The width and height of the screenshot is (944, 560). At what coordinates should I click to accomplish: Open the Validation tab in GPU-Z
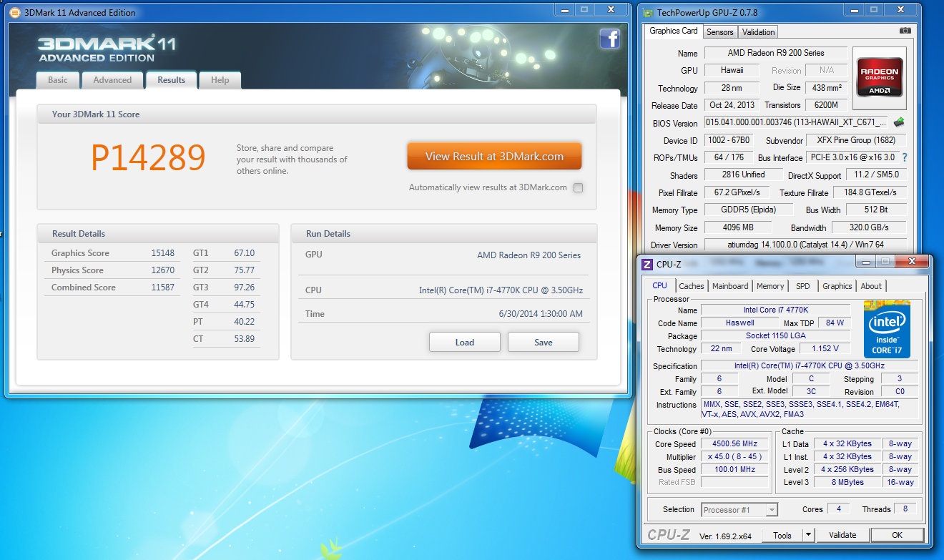[758, 32]
